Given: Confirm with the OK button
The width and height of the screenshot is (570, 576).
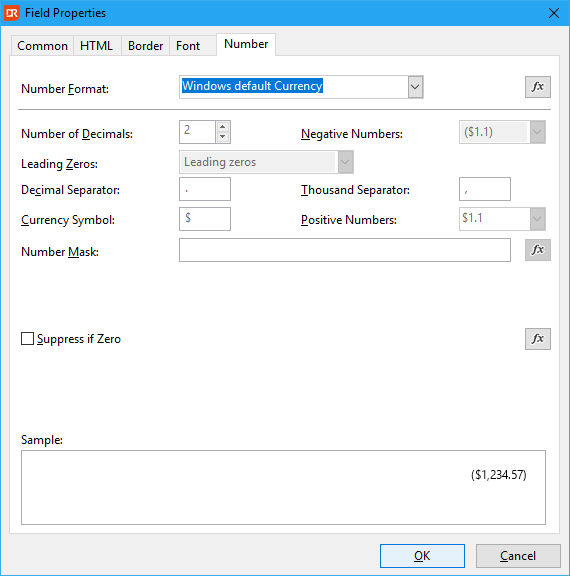Looking at the screenshot, I should click(x=422, y=556).
